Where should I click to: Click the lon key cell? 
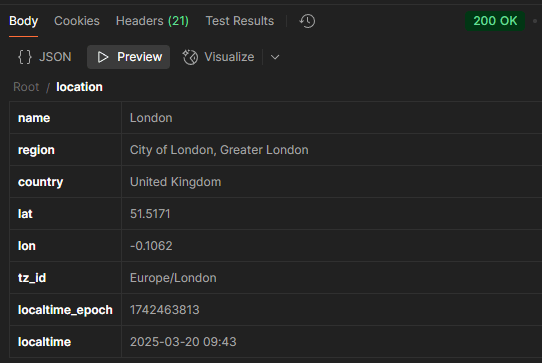(65, 246)
